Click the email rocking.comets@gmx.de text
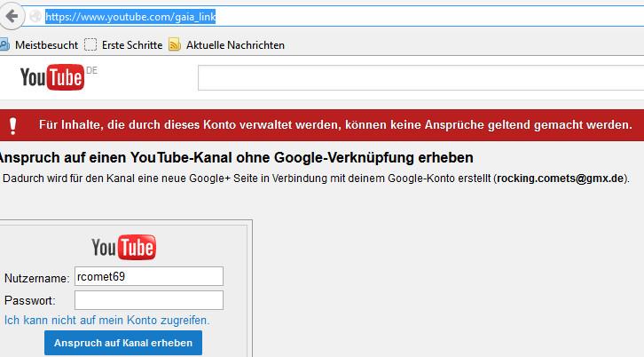 (x=561, y=178)
